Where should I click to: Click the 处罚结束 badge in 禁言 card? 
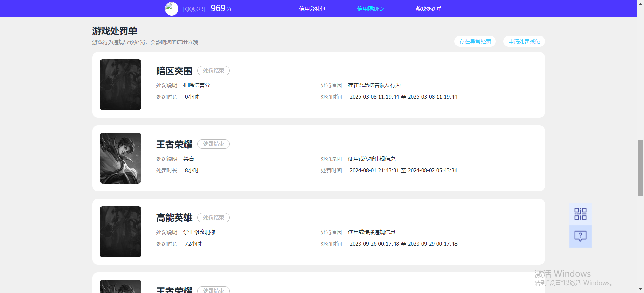pyautogui.click(x=213, y=144)
